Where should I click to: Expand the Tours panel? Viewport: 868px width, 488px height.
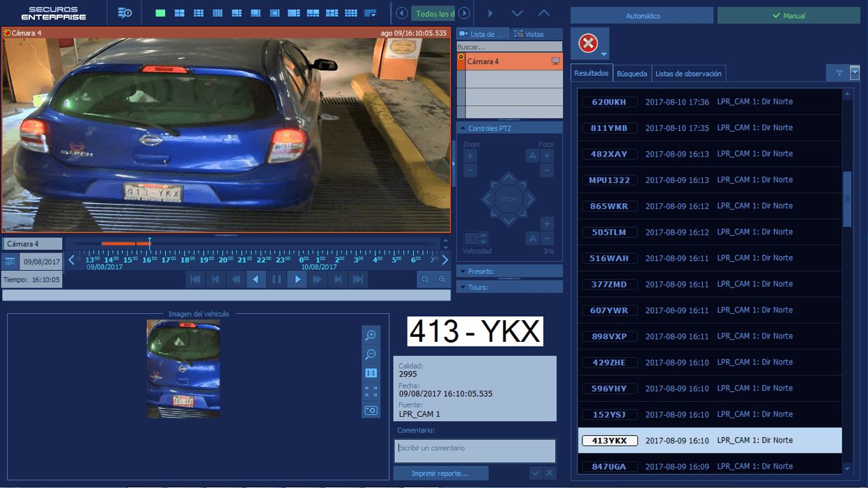(509, 287)
